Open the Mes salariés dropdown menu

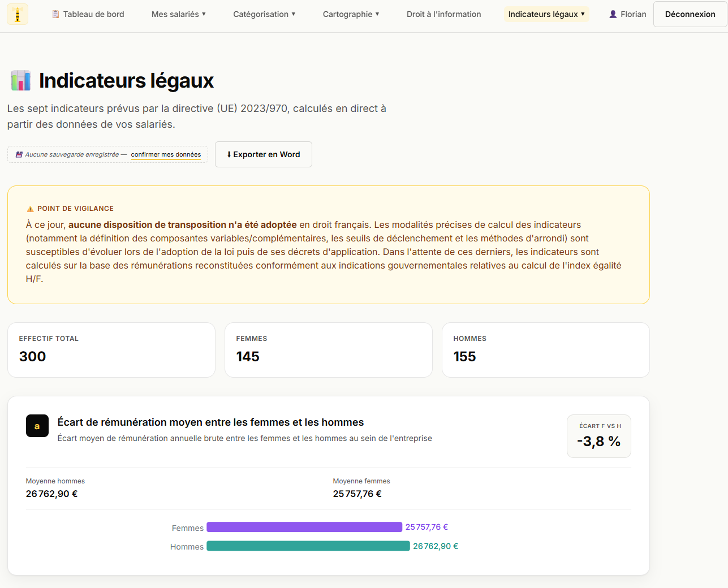179,14
